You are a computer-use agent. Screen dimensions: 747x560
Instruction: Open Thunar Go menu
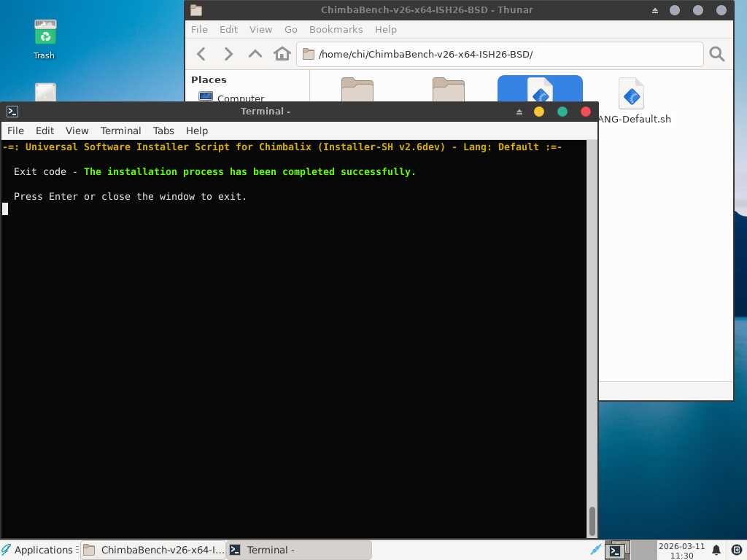point(290,29)
